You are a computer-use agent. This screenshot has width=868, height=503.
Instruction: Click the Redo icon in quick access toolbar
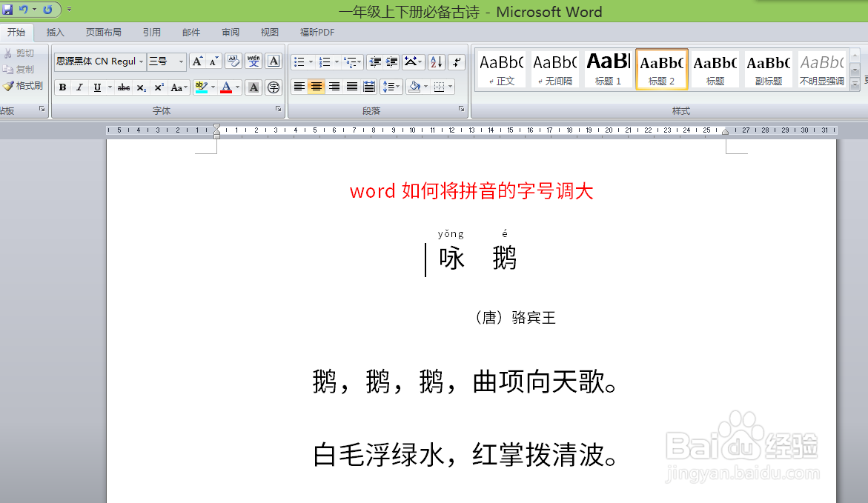click(47, 10)
